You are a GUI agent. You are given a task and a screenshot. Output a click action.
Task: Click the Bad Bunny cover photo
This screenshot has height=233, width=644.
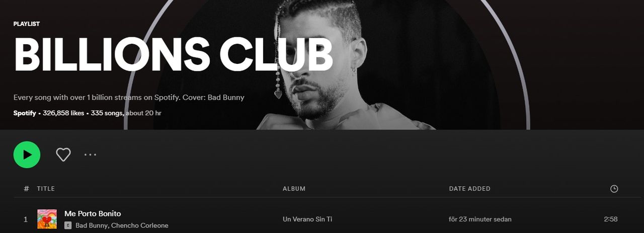(322, 64)
